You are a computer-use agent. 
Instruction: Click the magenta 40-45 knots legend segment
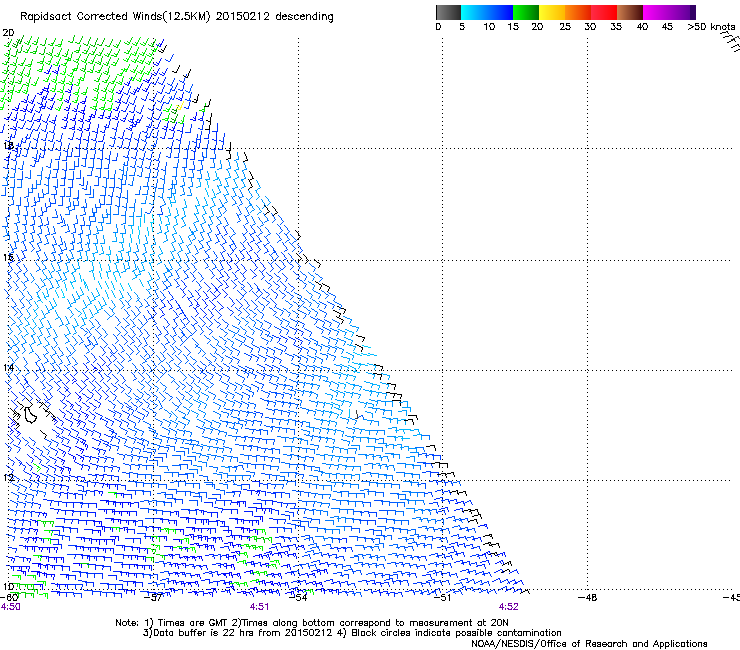click(656, 12)
